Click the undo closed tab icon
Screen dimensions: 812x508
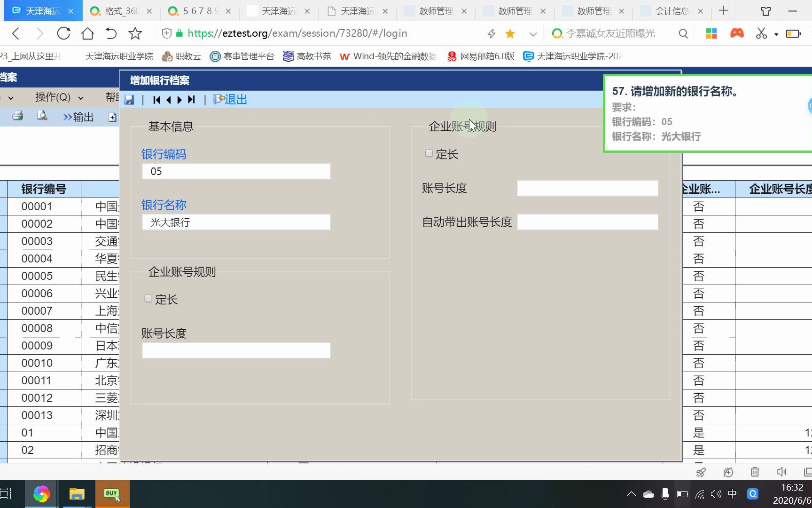[111, 33]
